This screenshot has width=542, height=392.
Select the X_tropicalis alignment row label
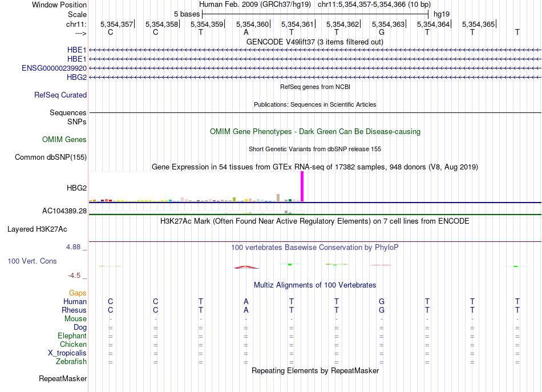point(67,353)
